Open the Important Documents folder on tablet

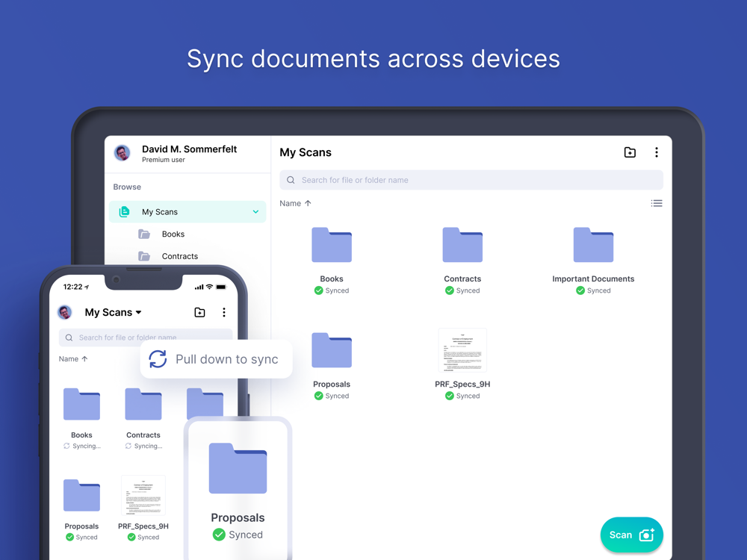(x=593, y=245)
